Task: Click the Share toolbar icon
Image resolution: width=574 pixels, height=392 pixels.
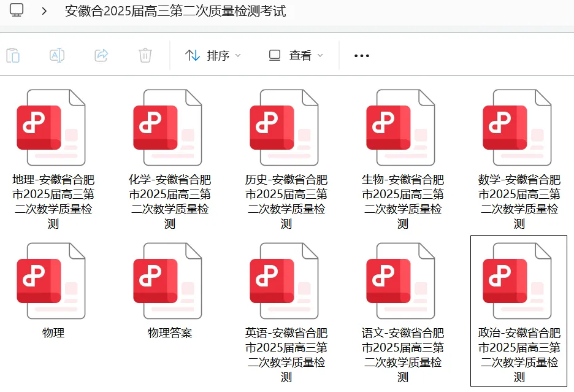Action: tap(101, 55)
